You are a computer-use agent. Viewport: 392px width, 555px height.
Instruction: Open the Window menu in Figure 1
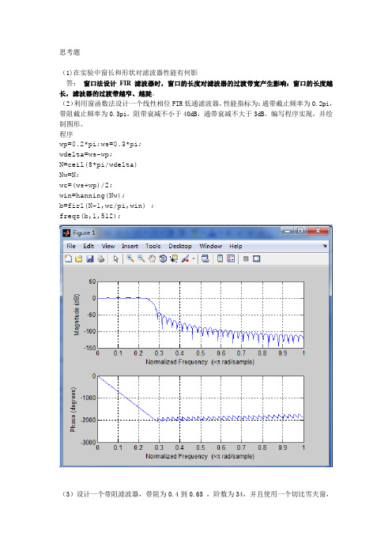210,246
